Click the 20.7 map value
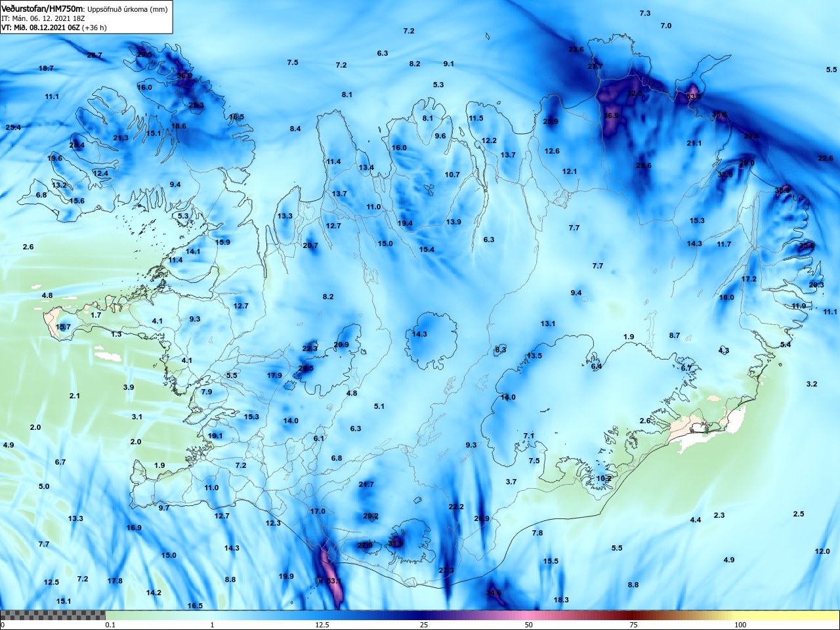This screenshot has height=630, width=840. click(x=310, y=245)
